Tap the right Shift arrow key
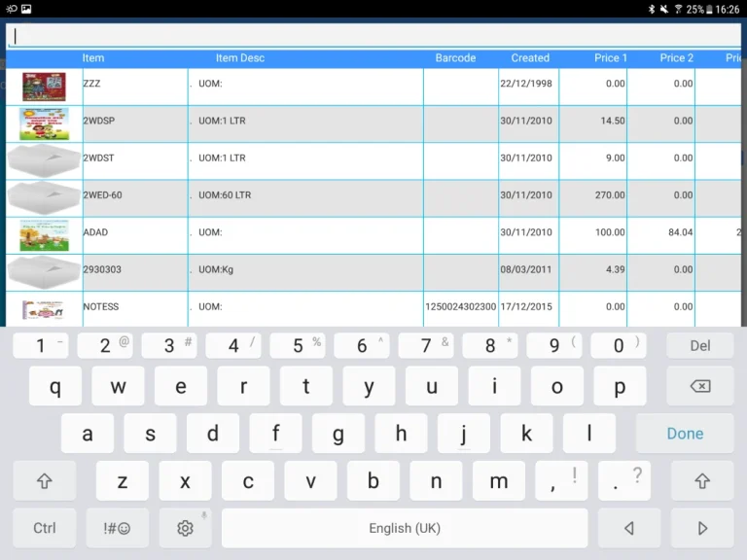The width and height of the screenshot is (747, 560). [702, 481]
